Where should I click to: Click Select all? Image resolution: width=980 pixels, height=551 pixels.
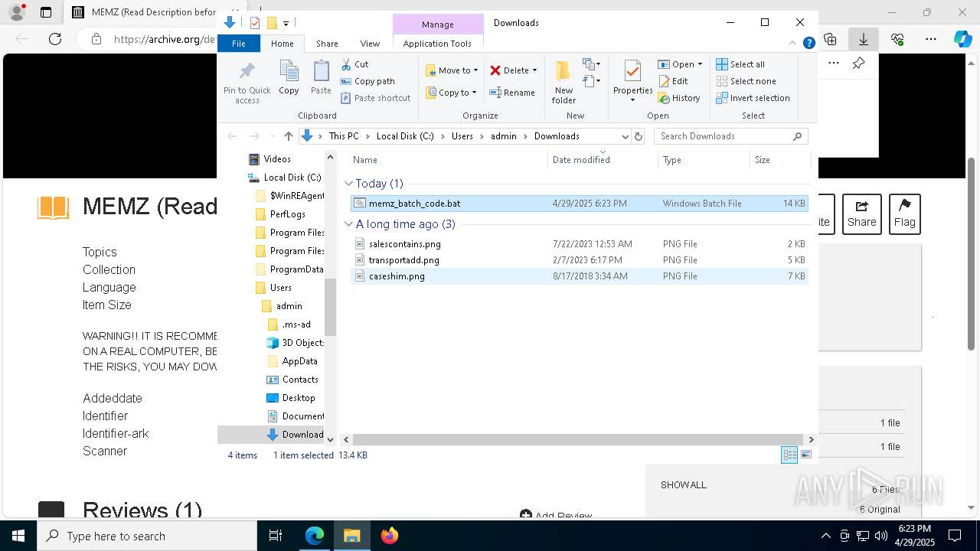tap(740, 64)
